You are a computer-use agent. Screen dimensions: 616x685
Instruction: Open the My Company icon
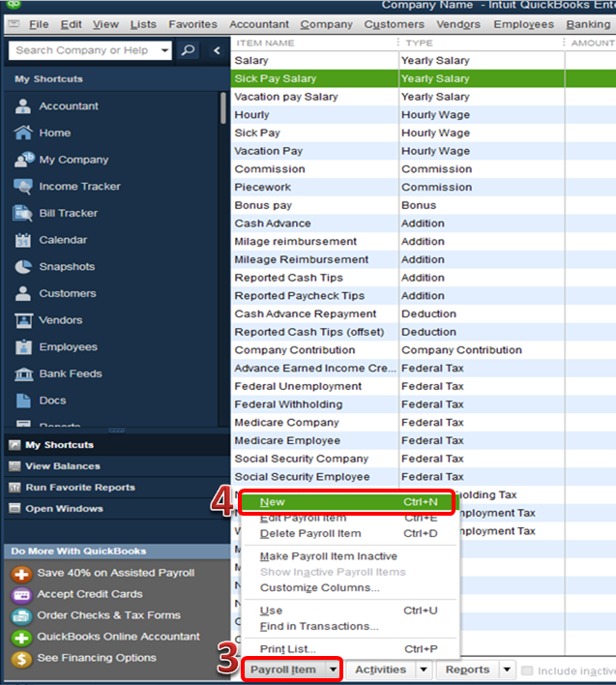24,160
